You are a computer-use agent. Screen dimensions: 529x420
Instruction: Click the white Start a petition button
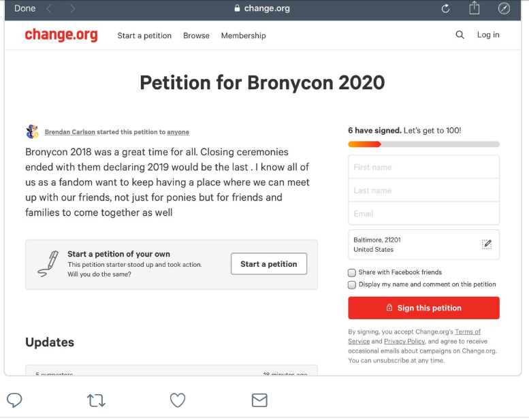click(x=269, y=264)
